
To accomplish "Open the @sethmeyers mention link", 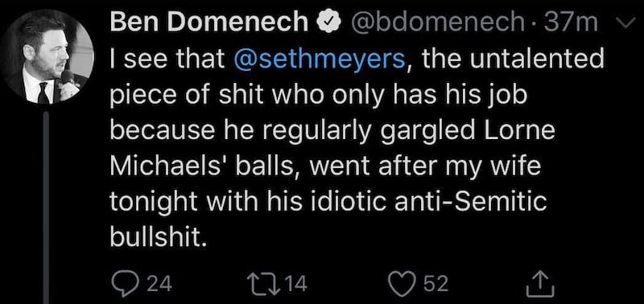I will coord(319,60).
